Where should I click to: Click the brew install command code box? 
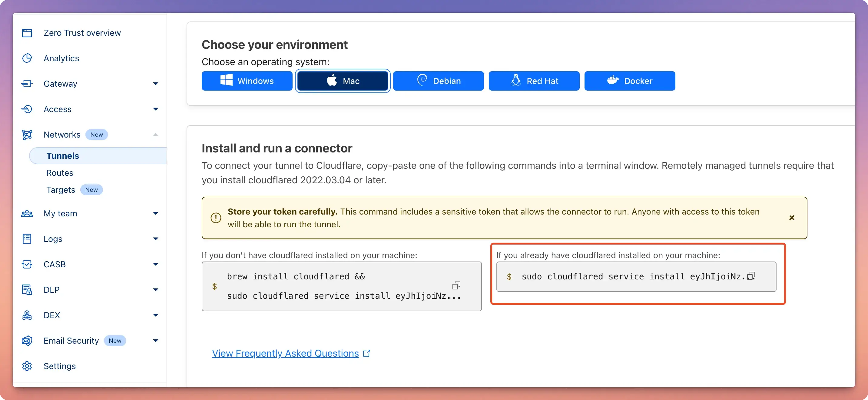[x=342, y=286]
